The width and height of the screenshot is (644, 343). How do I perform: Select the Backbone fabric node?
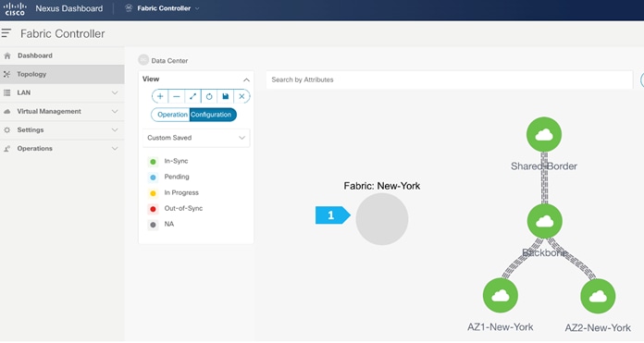[545, 221]
